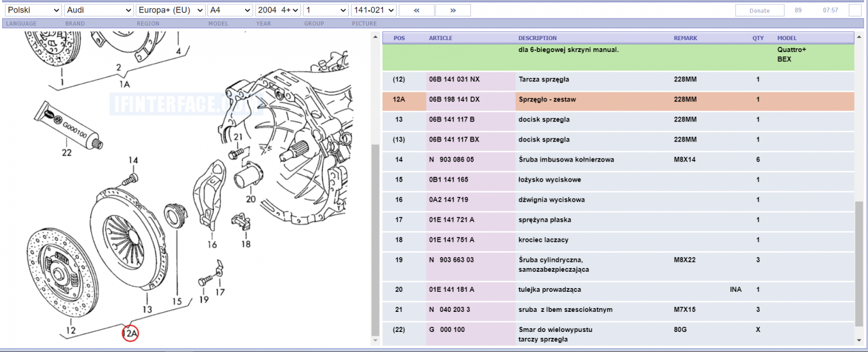Open the Model dropdown showing A4
This screenshot has width=868, height=352.
231,10
